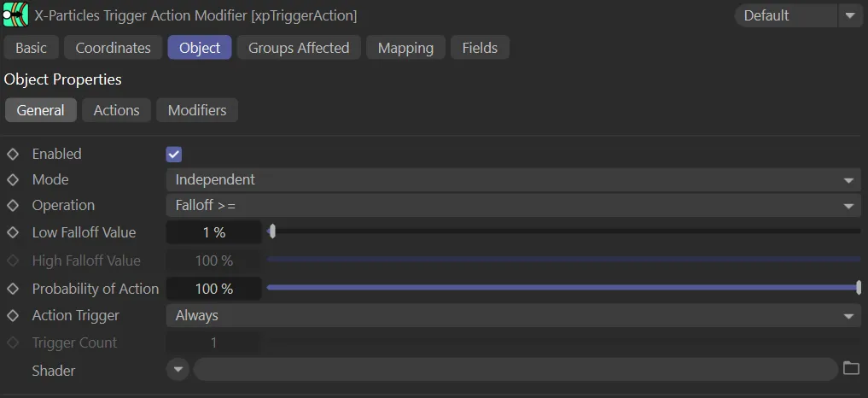Viewport: 868px width, 398px height.
Task: Open the Default preset dropdown arrow
Action: pos(850,15)
